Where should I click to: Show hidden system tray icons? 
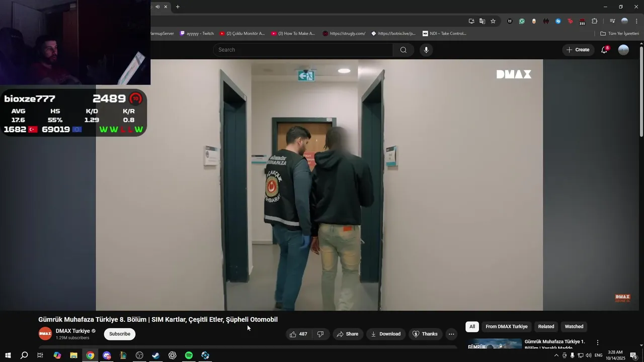click(x=556, y=355)
